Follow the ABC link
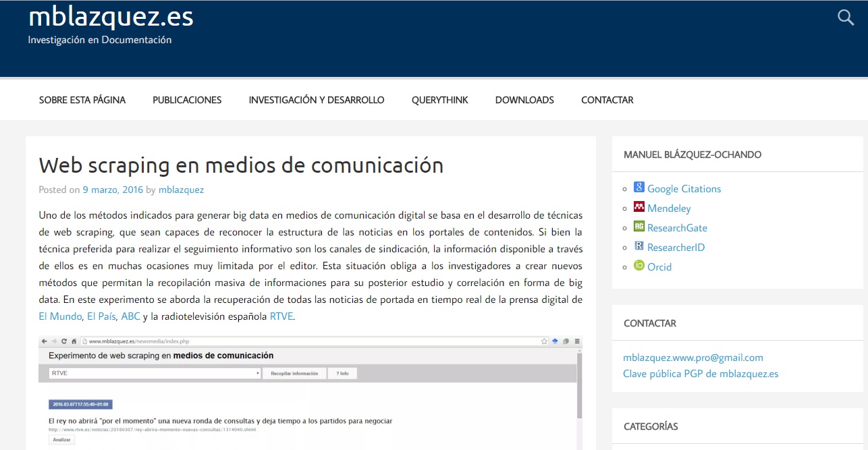Viewport: 868px width, 450px height. [131, 316]
